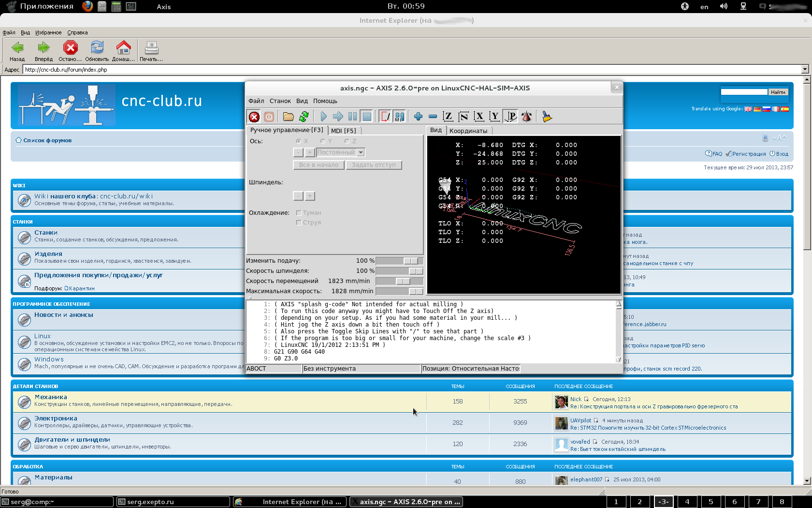Zoom in the AXIS preview

[x=418, y=117]
